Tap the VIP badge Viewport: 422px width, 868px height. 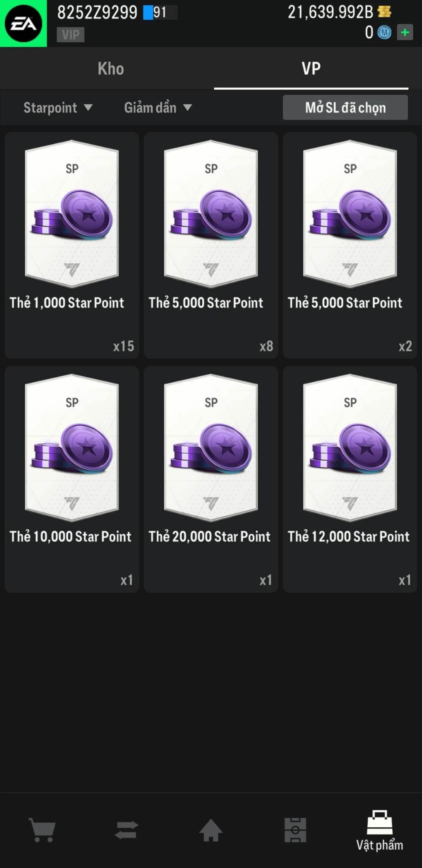tap(70, 35)
